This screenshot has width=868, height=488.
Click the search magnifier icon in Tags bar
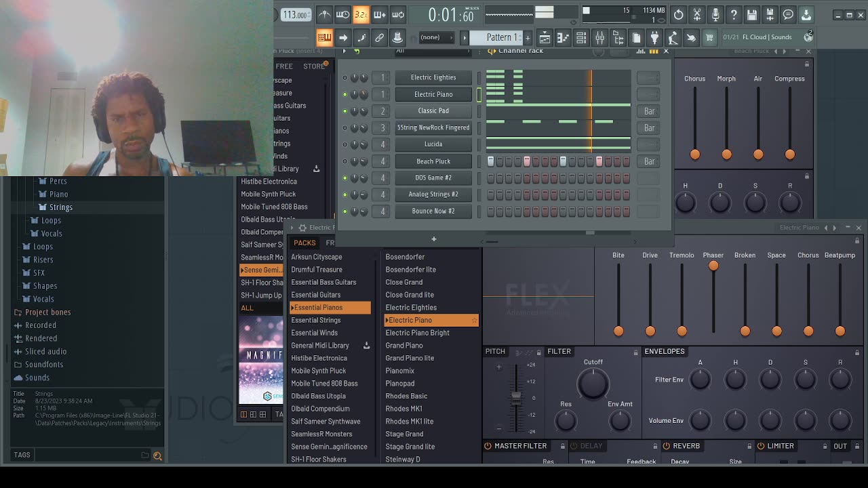157,456
